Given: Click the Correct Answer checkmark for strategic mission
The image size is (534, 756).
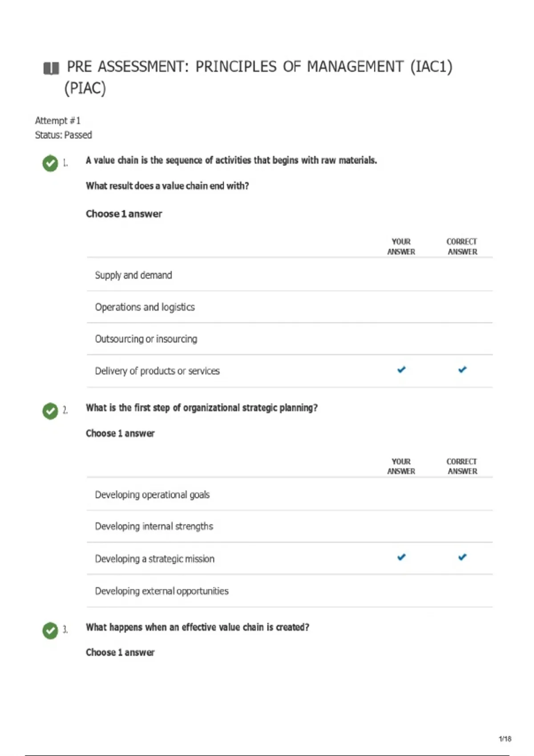Looking at the screenshot, I should coord(462,557).
